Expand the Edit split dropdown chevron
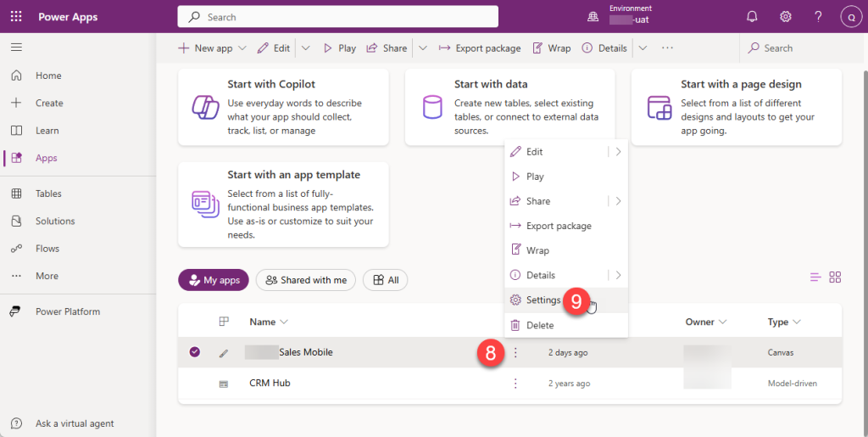The width and height of the screenshot is (868, 437). [305, 48]
